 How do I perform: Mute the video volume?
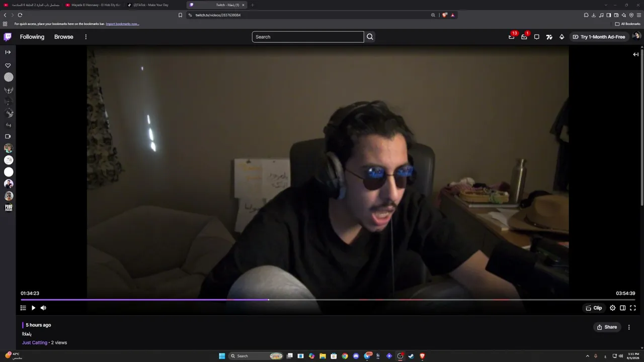(43, 308)
